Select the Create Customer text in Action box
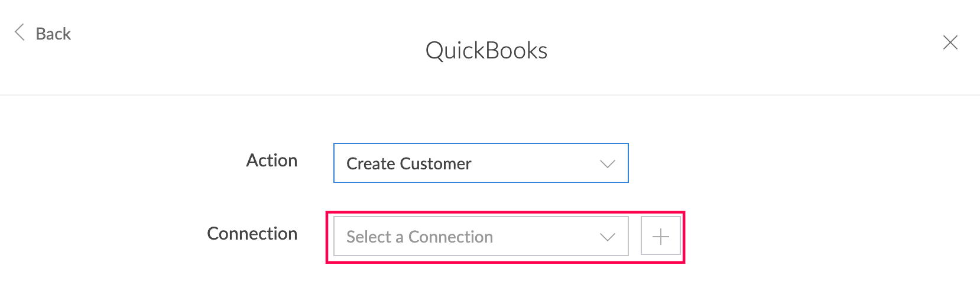This screenshot has width=980, height=301. point(409,163)
